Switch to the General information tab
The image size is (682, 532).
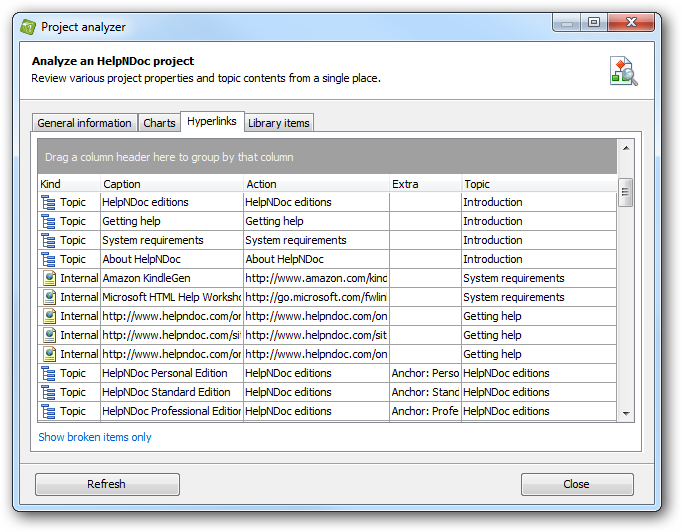tap(84, 123)
